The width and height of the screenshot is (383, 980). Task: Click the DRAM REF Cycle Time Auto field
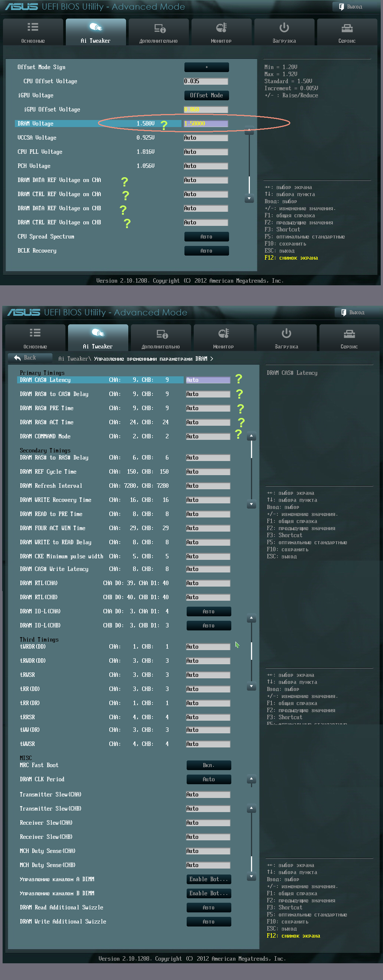point(208,472)
